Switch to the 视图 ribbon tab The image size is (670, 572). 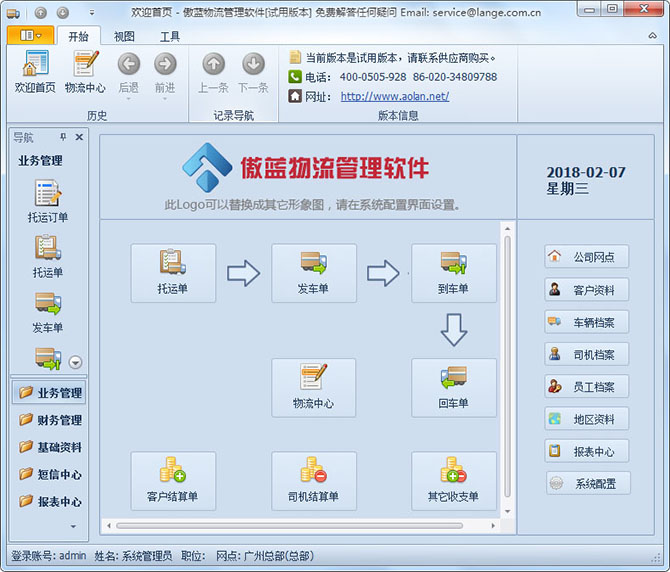(124, 36)
